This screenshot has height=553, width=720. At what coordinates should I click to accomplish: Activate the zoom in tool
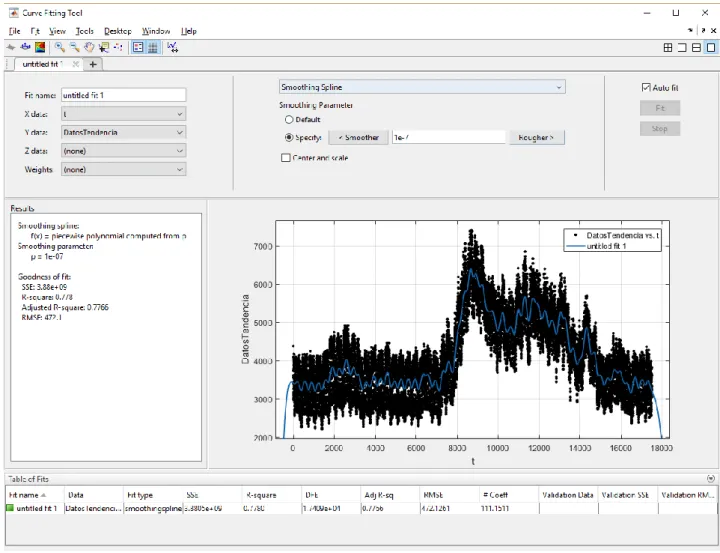pyautogui.click(x=59, y=47)
